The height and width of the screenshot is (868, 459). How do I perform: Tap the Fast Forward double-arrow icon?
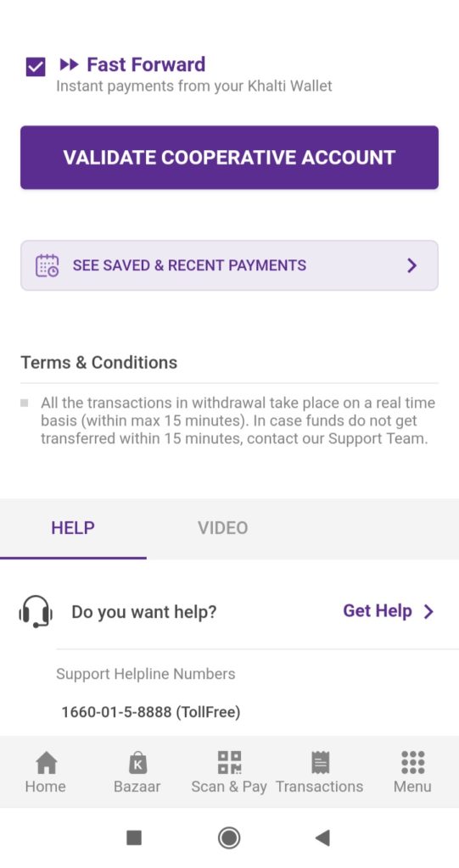click(x=69, y=64)
